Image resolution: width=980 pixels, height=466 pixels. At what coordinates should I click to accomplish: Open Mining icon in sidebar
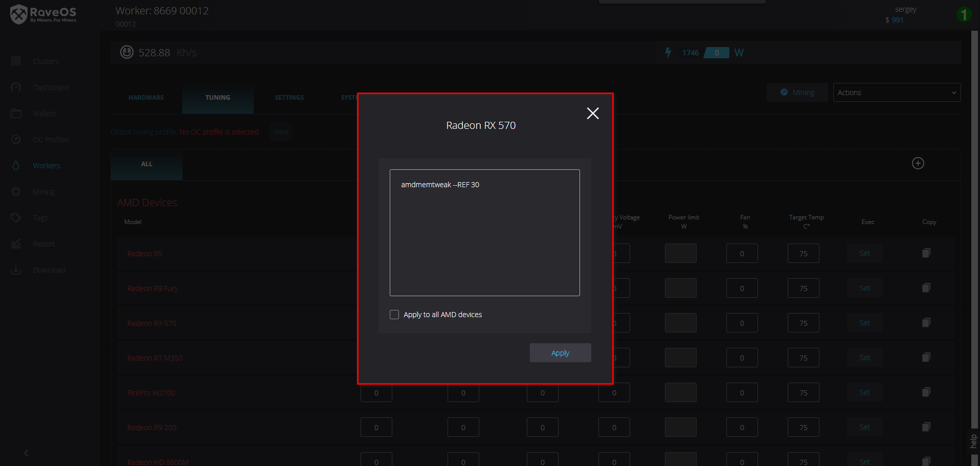[16, 192]
